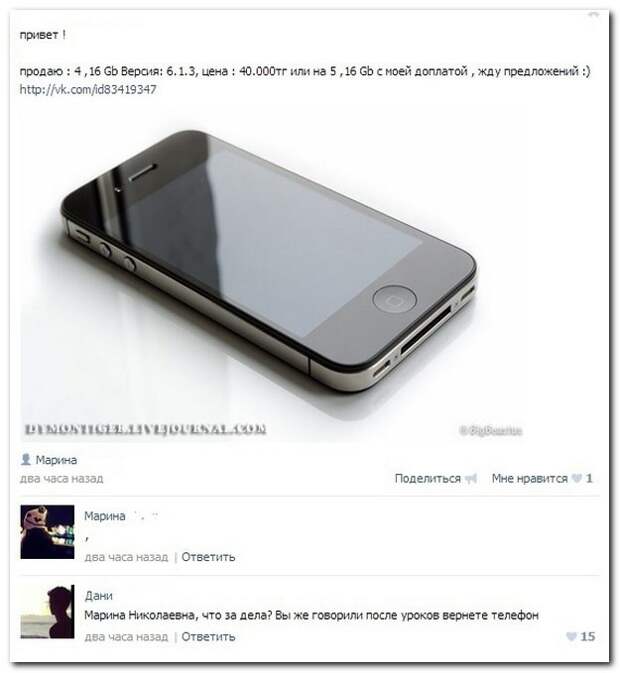Like Дани's comment via heart icon
Screen dimensions: 620x673
(x=571, y=637)
